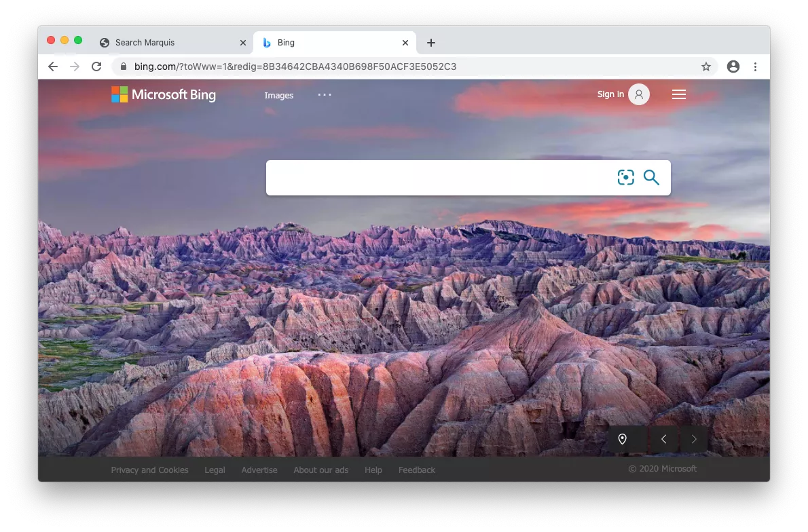
Task: Expand the three-dot more options in Bing header
Action: tap(325, 95)
